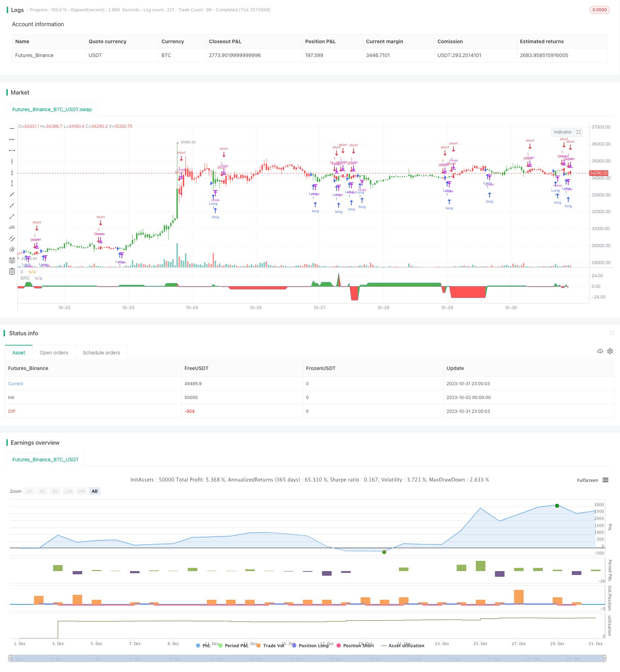Set earnings zoom to 3h

pos(42,491)
